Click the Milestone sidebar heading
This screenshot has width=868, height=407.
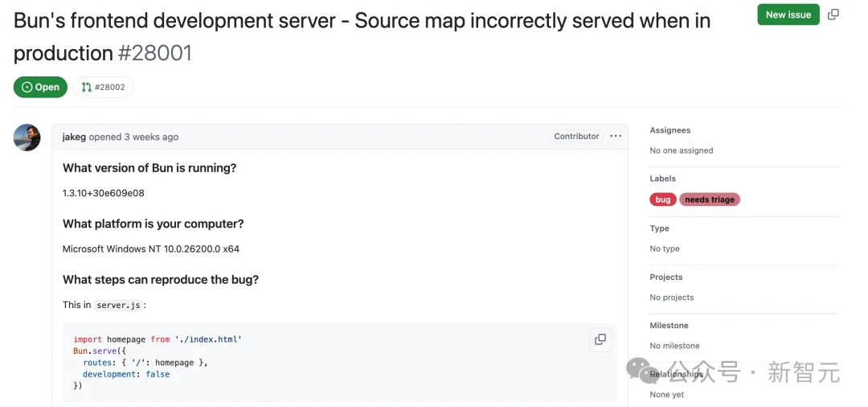[x=669, y=325]
